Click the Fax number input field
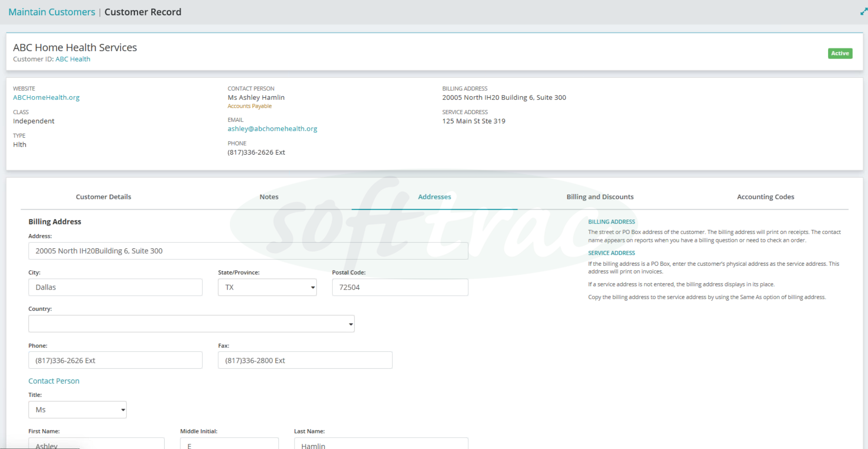Image resolution: width=868 pixels, height=449 pixels. [305, 360]
